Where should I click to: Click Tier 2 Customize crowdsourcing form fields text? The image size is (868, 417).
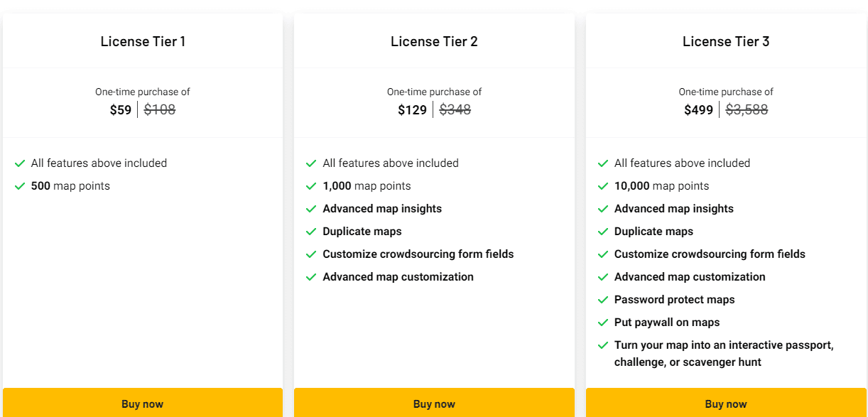click(x=418, y=254)
